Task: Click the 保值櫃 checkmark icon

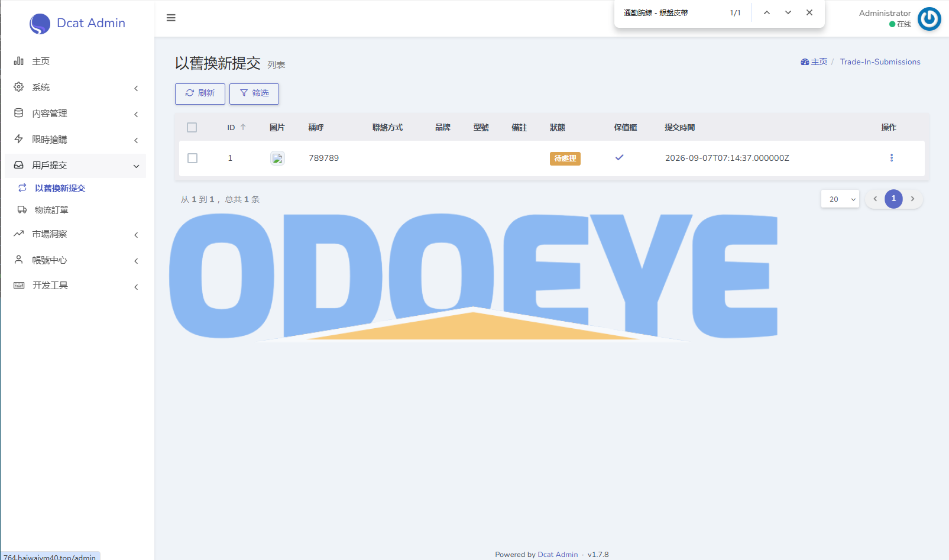Action: coord(619,157)
